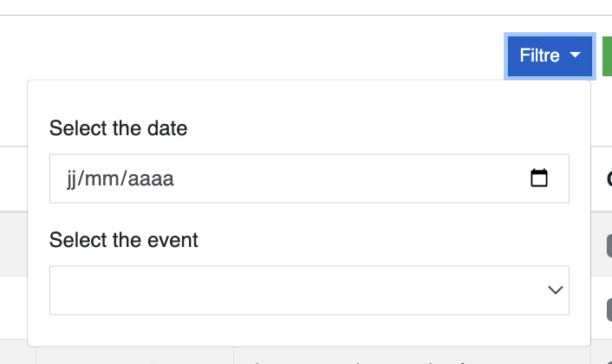Click the partially hidden bold column header
This screenshot has height=364, width=612.
point(609,179)
